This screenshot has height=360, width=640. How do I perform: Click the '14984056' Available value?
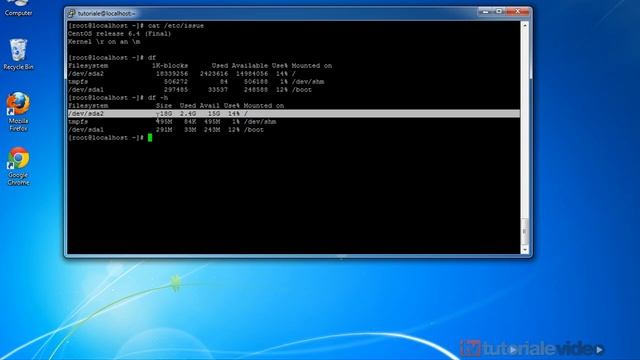click(252, 74)
